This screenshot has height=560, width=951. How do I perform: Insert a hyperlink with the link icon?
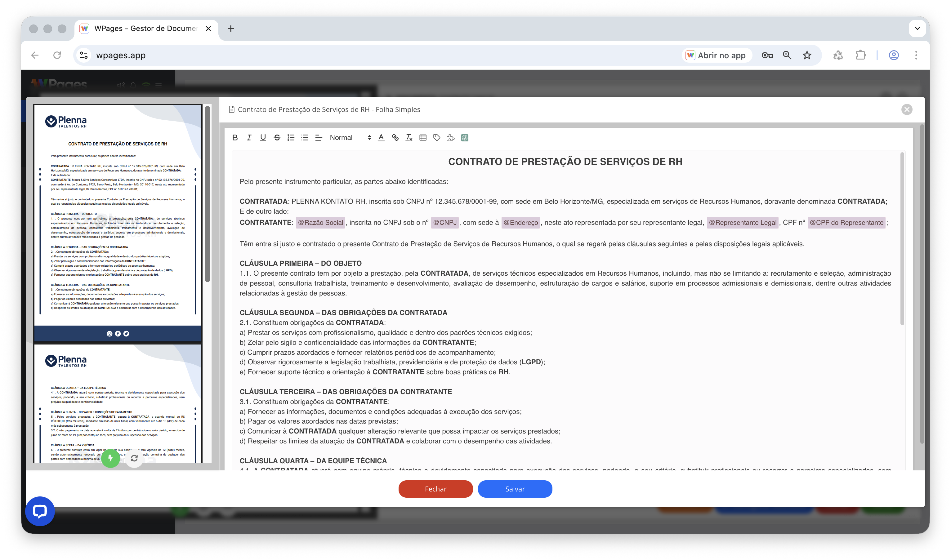click(x=395, y=138)
